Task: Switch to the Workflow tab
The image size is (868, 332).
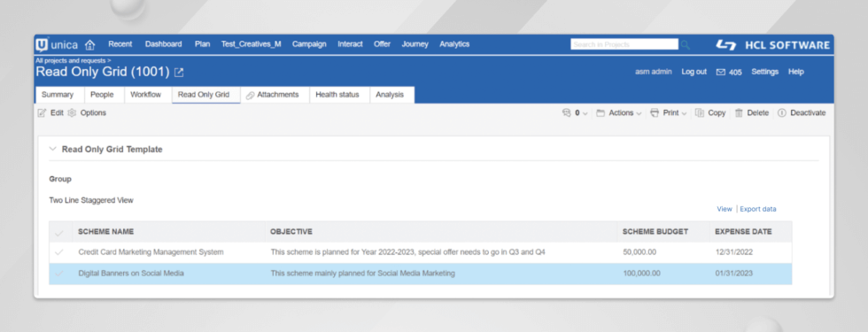Action: tap(145, 95)
